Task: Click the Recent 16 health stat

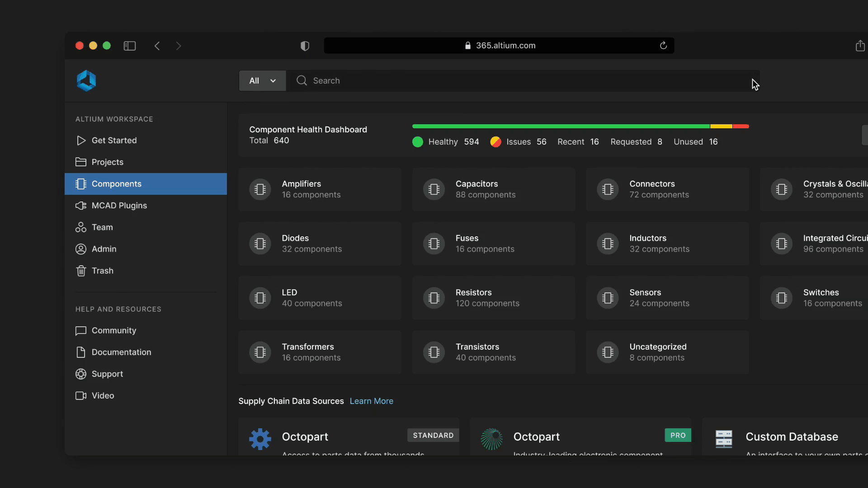Action: coord(578,142)
